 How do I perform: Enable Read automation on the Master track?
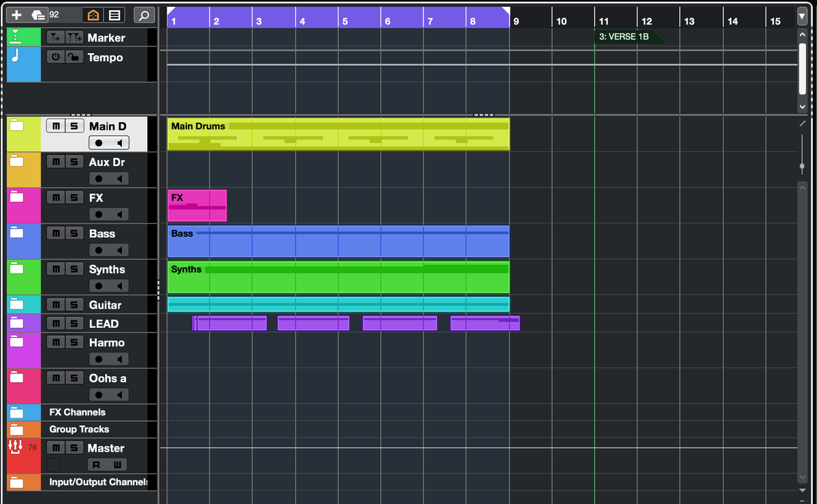tap(97, 464)
